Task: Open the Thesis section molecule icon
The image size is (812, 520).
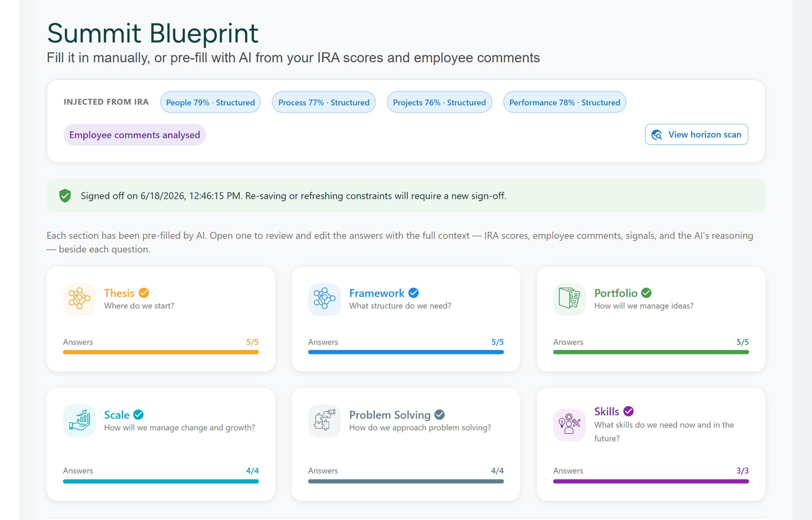Action: (79, 299)
